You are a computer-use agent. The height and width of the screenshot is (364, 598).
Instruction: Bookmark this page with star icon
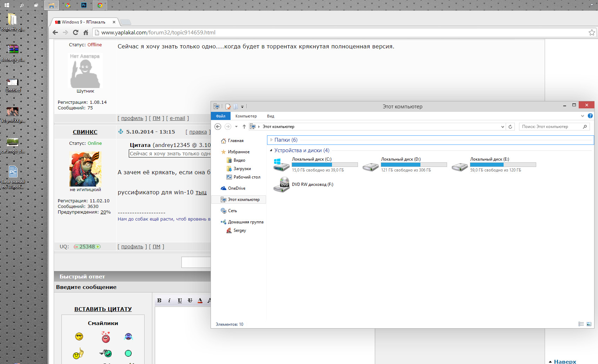coord(592,32)
